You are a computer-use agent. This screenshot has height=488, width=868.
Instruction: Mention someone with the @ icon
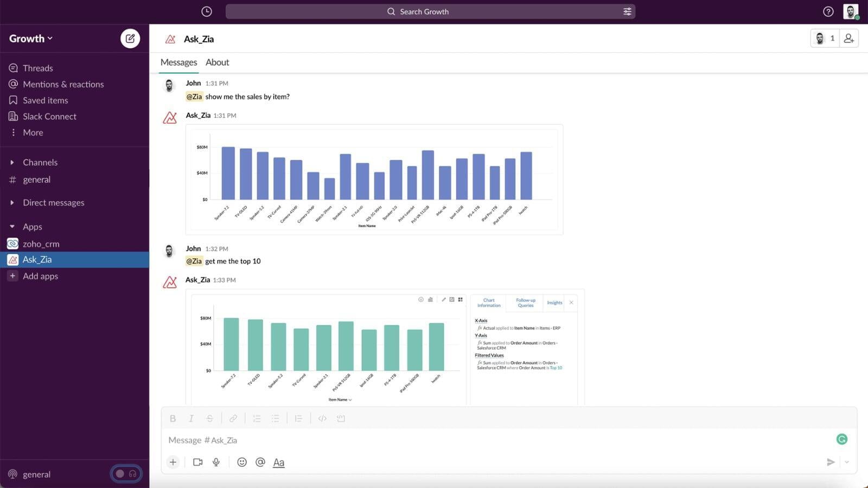pos(260,462)
